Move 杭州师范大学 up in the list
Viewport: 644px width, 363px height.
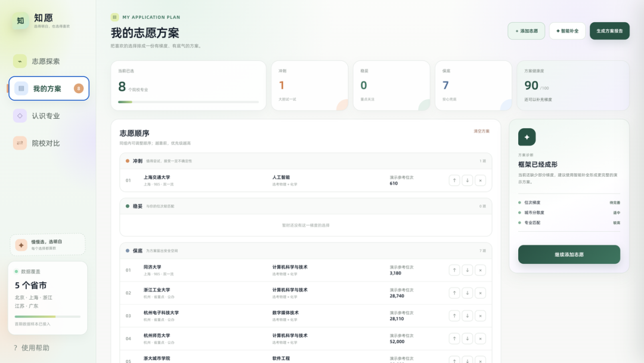pyautogui.click(x=454, y=339)
